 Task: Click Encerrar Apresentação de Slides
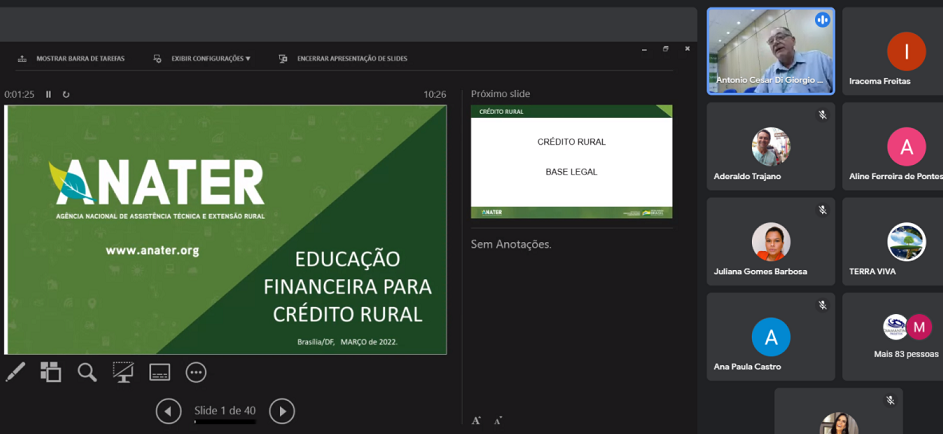click(x=343, y=59)
